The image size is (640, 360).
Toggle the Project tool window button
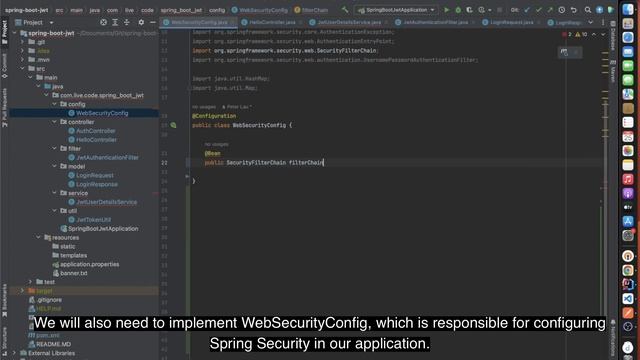pyautogui.click(x=4, y=32)
